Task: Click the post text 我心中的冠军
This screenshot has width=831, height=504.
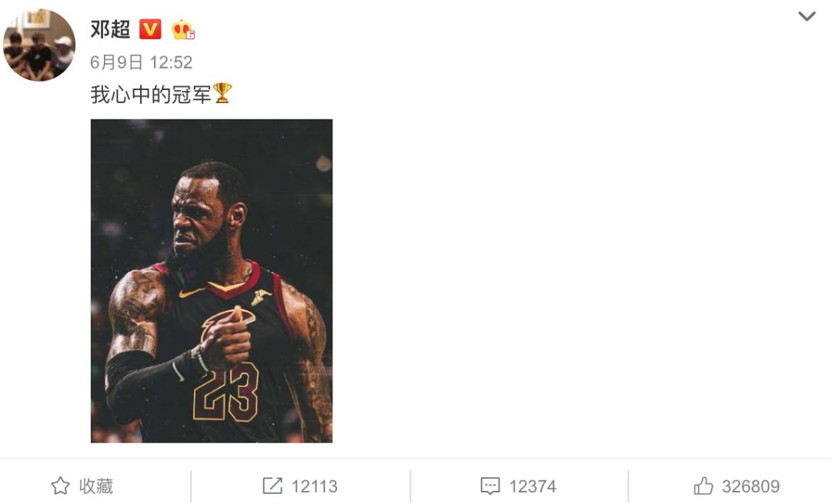Action: point(151,95)
